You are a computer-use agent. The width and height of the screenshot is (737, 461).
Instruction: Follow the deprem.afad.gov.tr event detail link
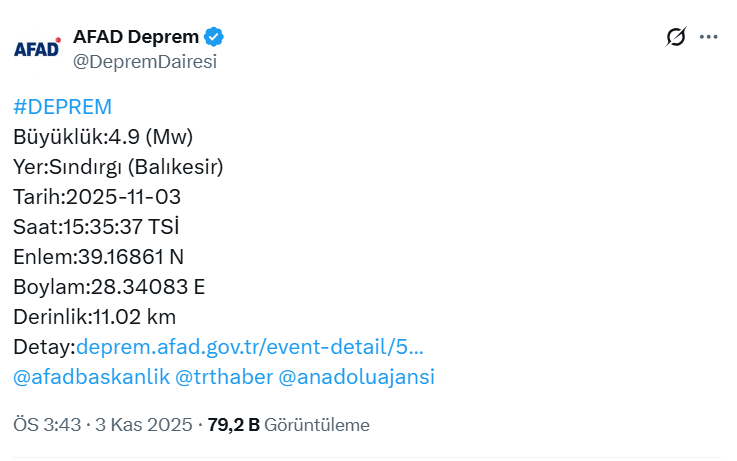coord(250,347)
